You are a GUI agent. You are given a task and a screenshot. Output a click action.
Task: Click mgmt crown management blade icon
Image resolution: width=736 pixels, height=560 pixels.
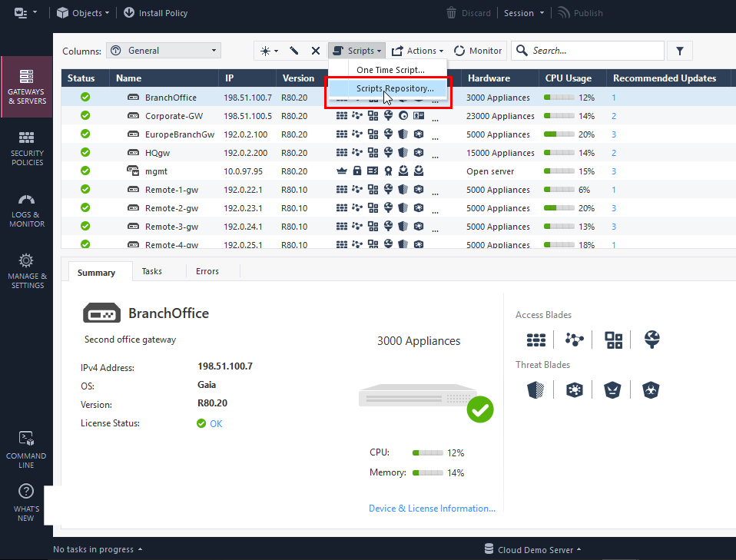(342, 171)
